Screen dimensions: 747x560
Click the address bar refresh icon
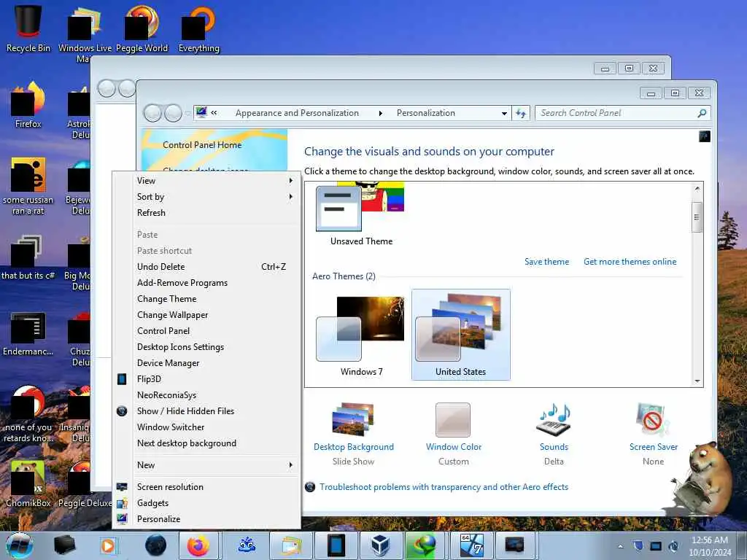(521, 113)
